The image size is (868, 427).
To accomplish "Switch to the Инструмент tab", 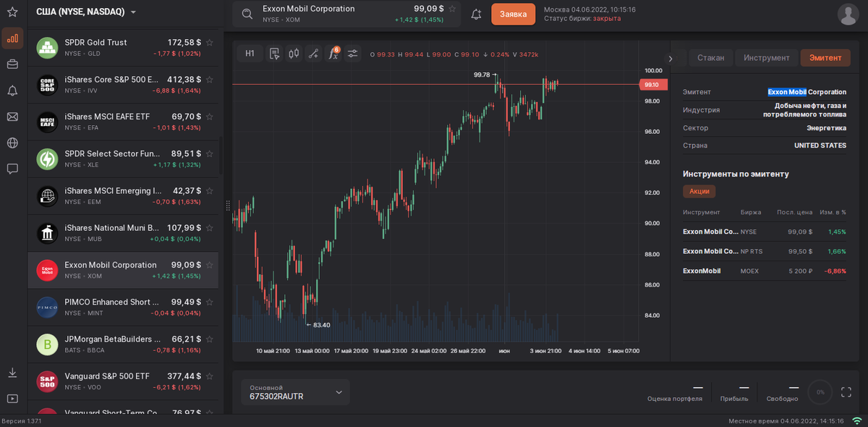I will pos(767,58).
